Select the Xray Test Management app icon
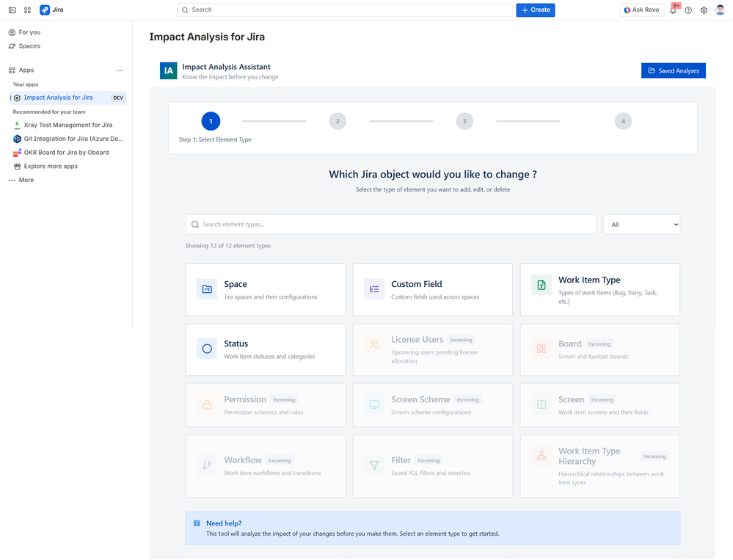 (x=16, y=125)
